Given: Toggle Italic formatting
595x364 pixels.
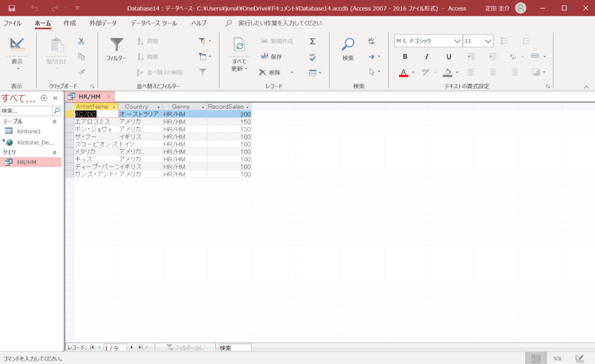Looking at the screenshot, I should point(427,57).
